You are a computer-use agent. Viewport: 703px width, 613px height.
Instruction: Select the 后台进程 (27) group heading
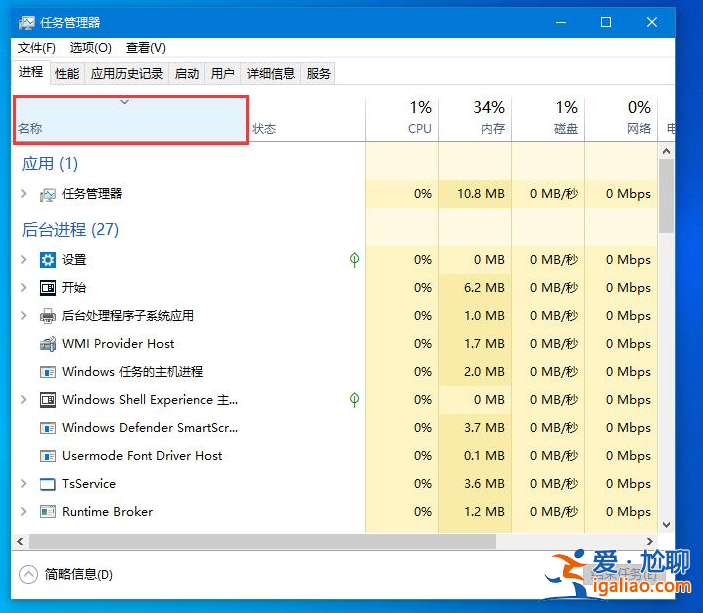click(70, 230)
